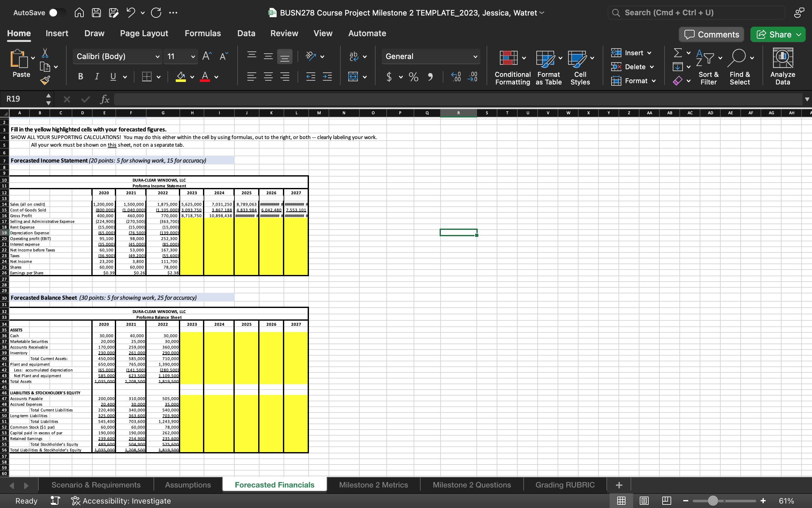
Task: Open the Data ribbon tab
Action: pos(246,33)
